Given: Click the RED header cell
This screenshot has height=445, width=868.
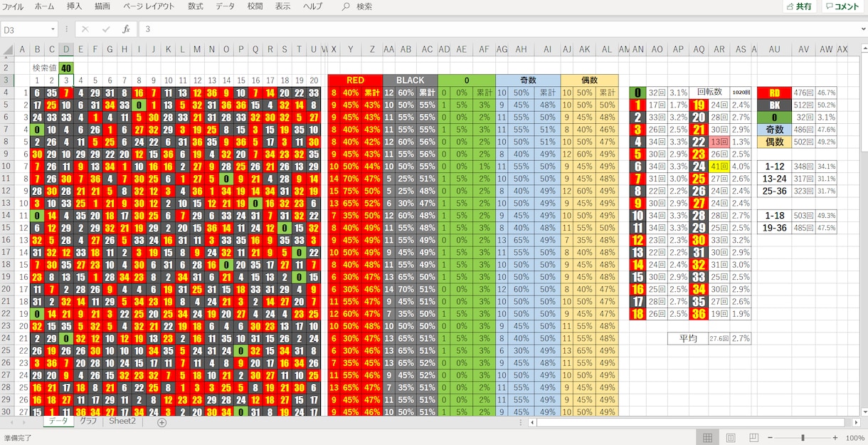Looking at the screenshot, I should click(x=355, y=80).
